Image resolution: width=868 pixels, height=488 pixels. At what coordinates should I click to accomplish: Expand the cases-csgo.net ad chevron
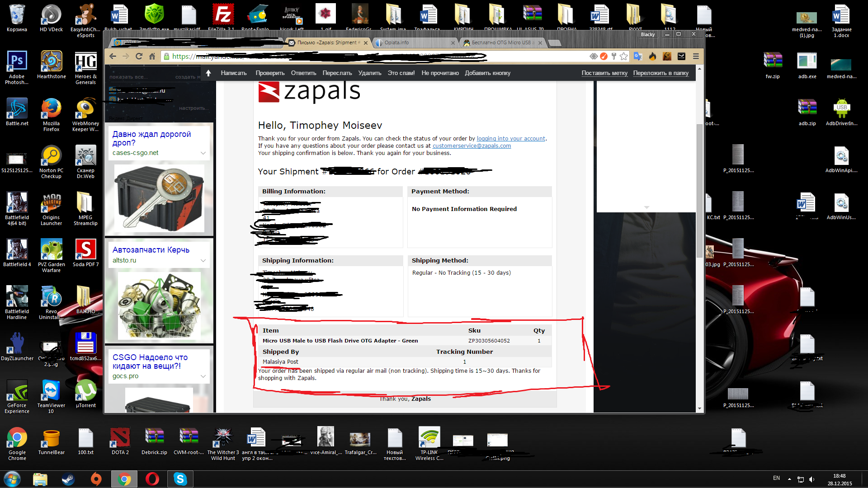(x=203, y=153)
